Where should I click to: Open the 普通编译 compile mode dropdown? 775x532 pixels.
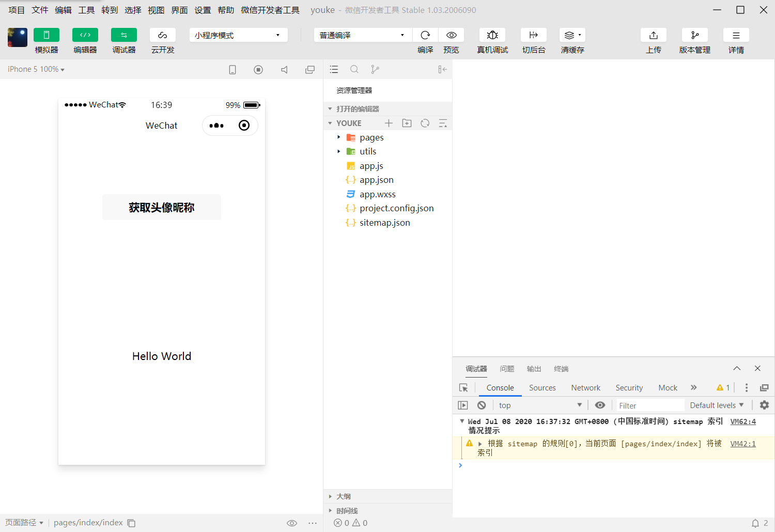pos(363,35)
